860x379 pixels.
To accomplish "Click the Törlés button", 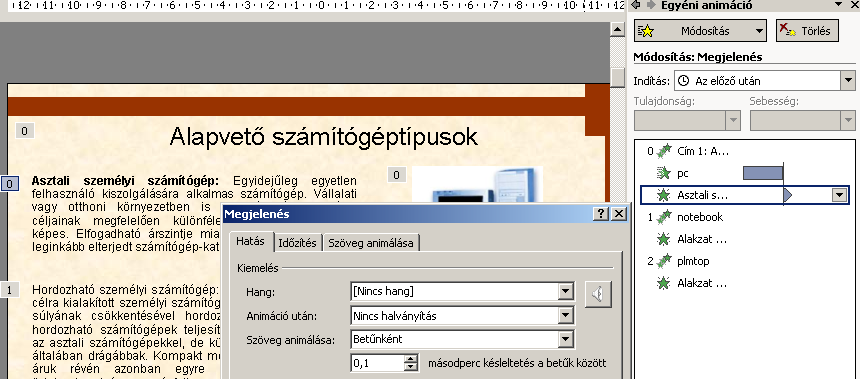I will 808,31.
